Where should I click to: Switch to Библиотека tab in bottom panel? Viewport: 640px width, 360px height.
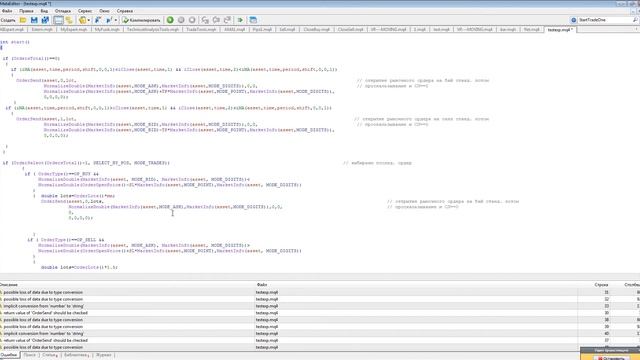pos(76,355)
